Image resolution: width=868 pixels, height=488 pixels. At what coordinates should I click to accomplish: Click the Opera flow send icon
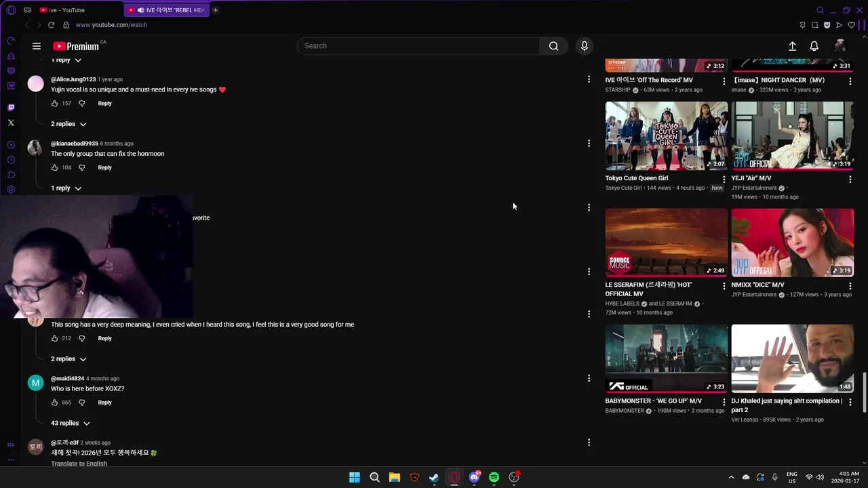839,25
